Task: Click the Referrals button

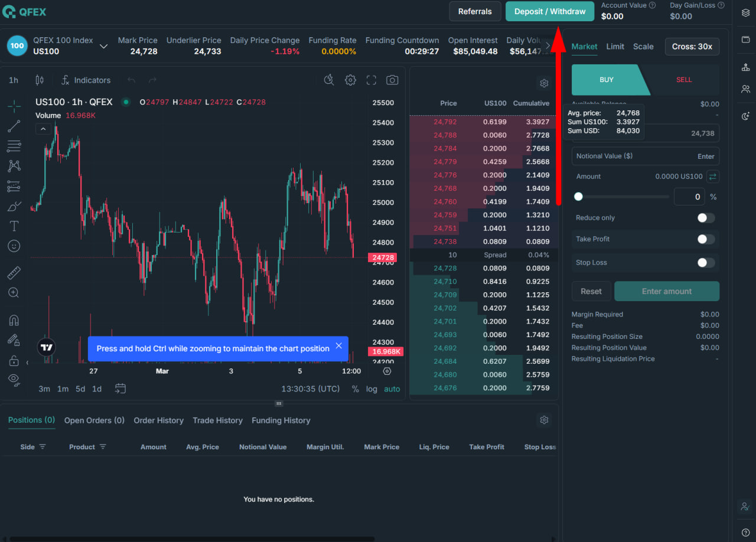Action: coord(475,11)
